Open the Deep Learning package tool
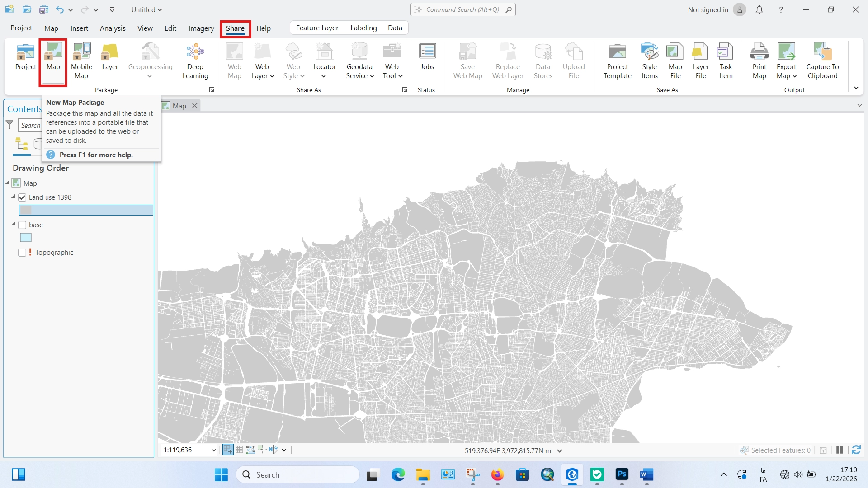Image resolution: width=868 pixels, height=488 pixels. 195,61
